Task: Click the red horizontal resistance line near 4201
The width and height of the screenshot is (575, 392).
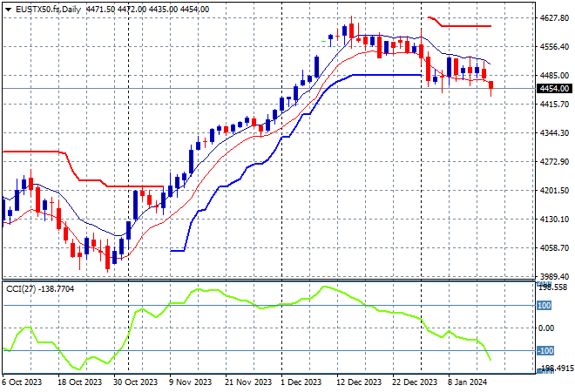Action: [x=131, y=186]
